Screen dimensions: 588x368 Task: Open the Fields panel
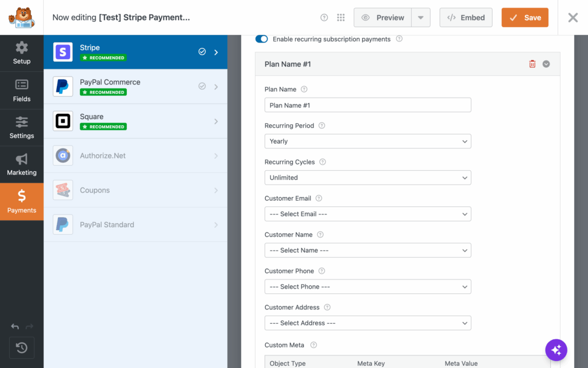22,90
